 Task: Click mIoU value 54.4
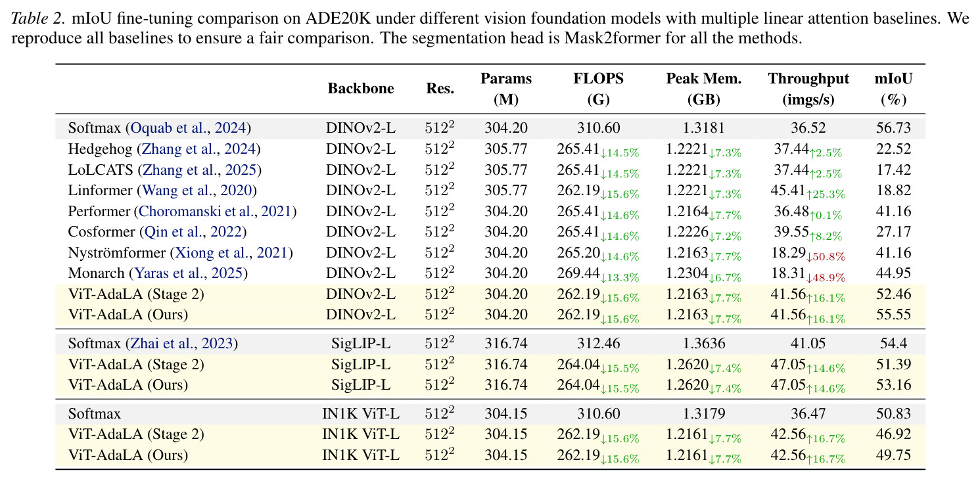pyautogui.click(x=893, y=343)
